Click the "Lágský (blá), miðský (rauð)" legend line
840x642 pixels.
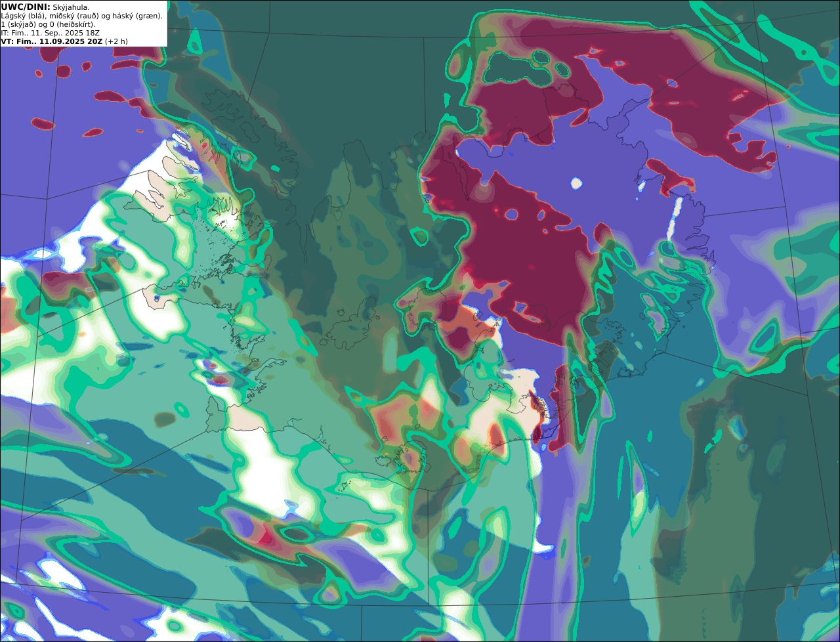(x=82, y=16)
